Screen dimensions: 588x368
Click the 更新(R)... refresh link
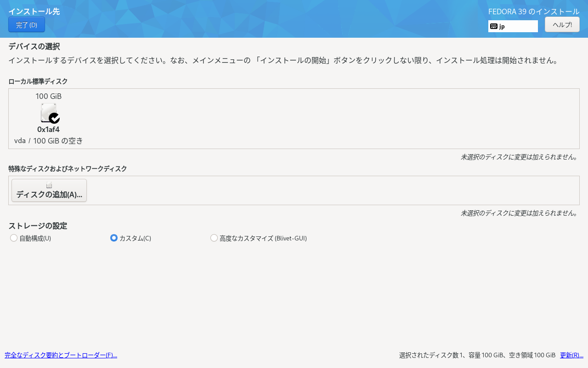tap(571, 355)
